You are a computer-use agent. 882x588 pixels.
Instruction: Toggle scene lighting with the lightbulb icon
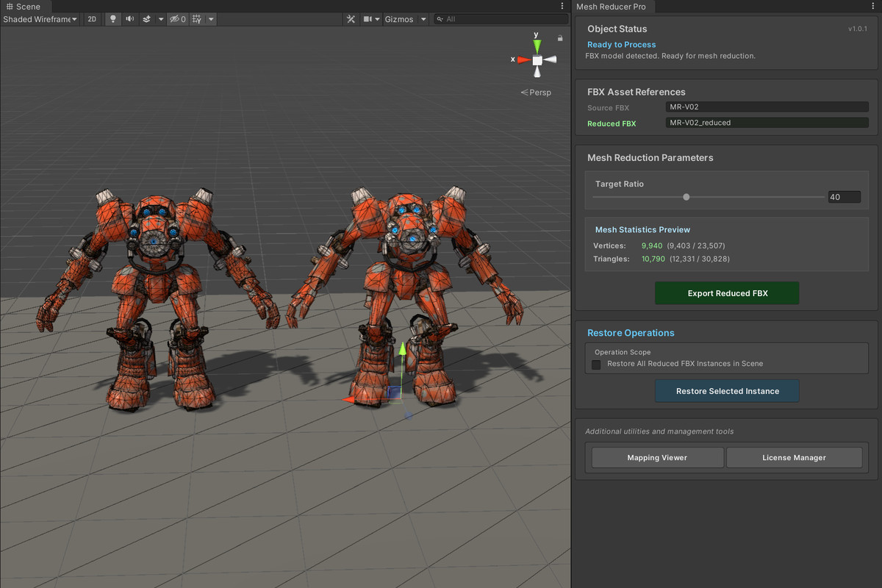click(x=112, y=19)
